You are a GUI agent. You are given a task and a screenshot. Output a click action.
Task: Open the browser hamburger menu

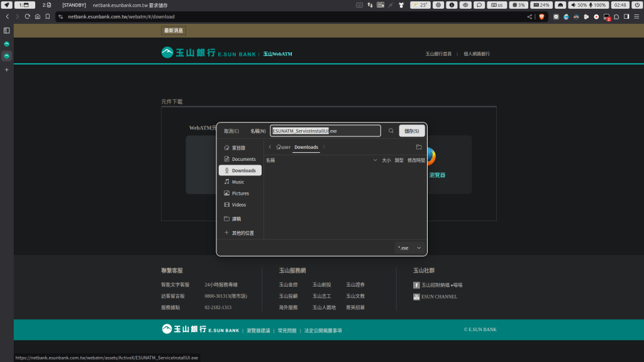coord(636,17)
